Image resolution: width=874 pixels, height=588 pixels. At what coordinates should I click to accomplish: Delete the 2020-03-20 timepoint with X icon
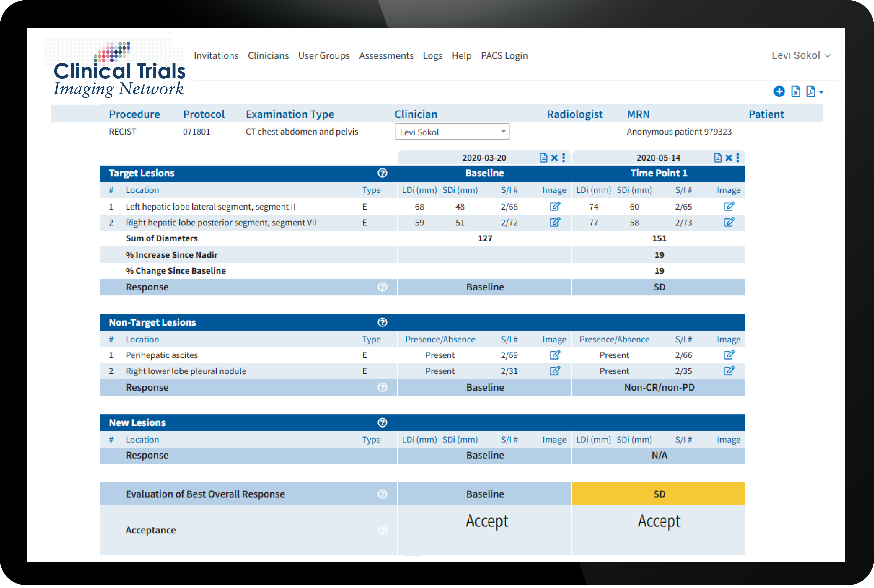click(554, 158)
